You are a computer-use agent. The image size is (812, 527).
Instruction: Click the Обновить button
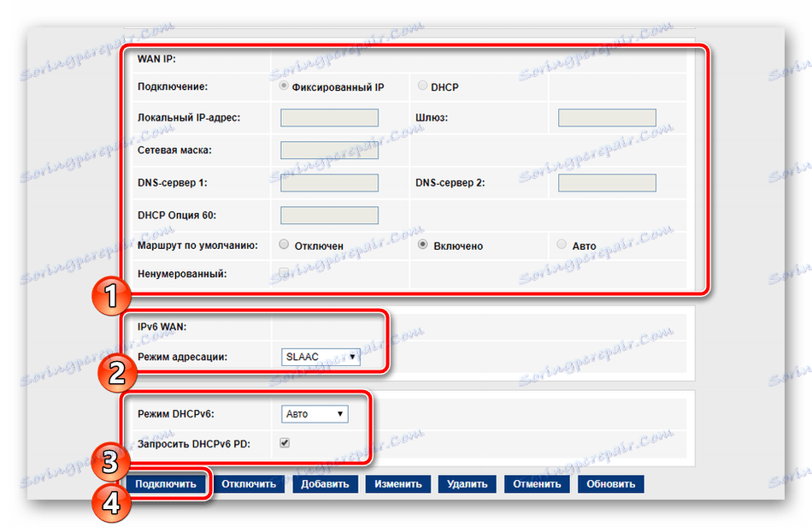(611, 484)
